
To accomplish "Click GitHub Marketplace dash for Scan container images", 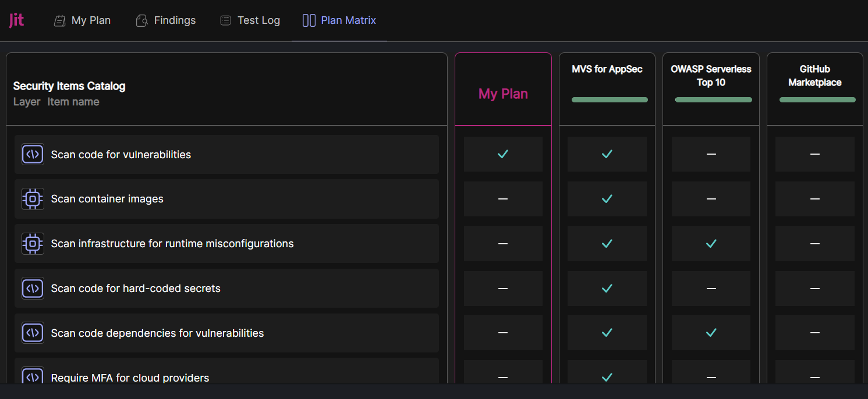I will (x=815, y=199).
